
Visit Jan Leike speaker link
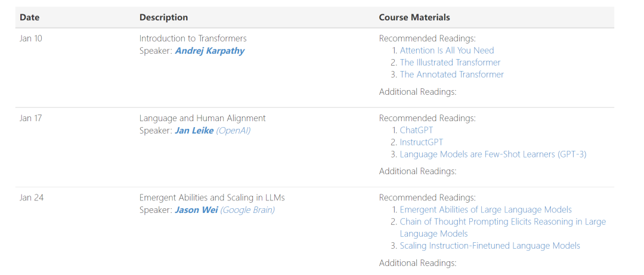click(x=194, y=131)
